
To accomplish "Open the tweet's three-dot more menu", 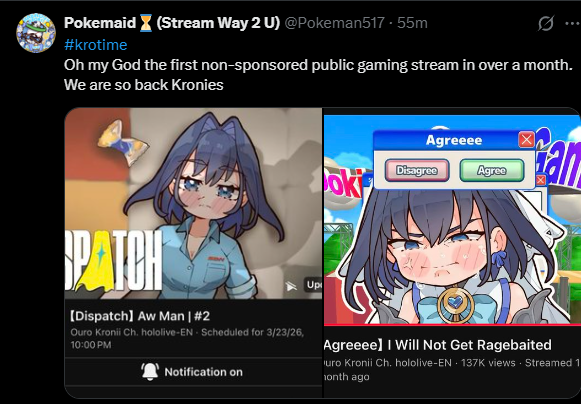I will pyautogui.click(x=572, y=23).
